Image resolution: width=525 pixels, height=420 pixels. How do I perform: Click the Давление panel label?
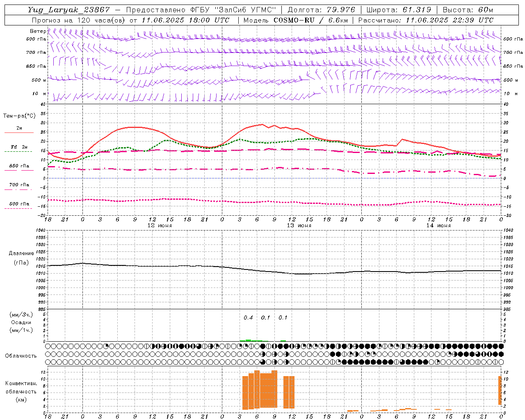point(21,253)
